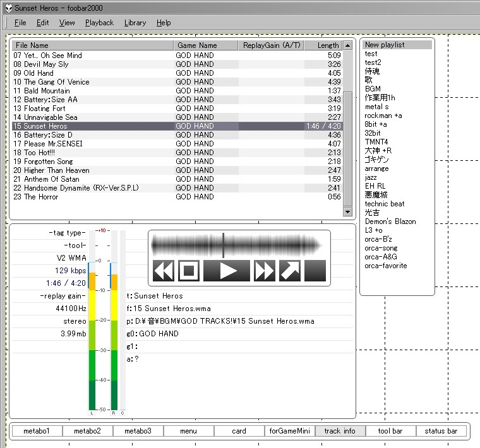This screenshot has height=448, width=480.
Task: Select track 17 Please Mr.SENSEI
Action: [177, 144]
